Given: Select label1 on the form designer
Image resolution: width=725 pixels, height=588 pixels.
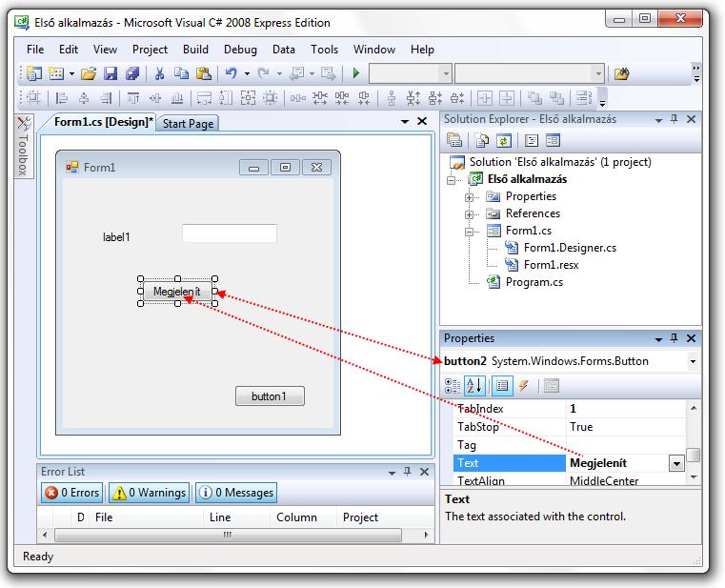Looking at the screenshot, I should [116, 237].
